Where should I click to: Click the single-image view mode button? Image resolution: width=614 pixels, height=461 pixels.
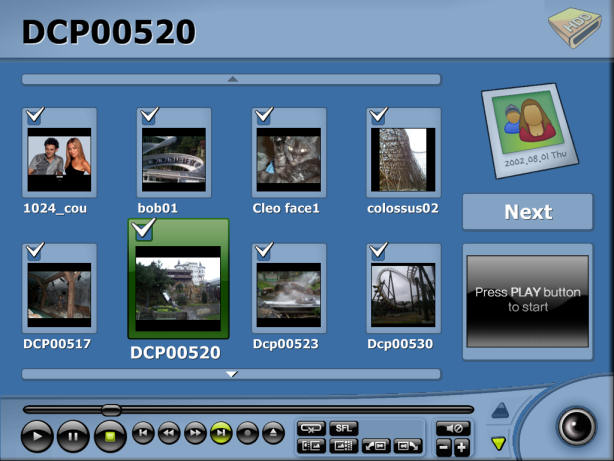pyautogui.click(x=311, y=446)
